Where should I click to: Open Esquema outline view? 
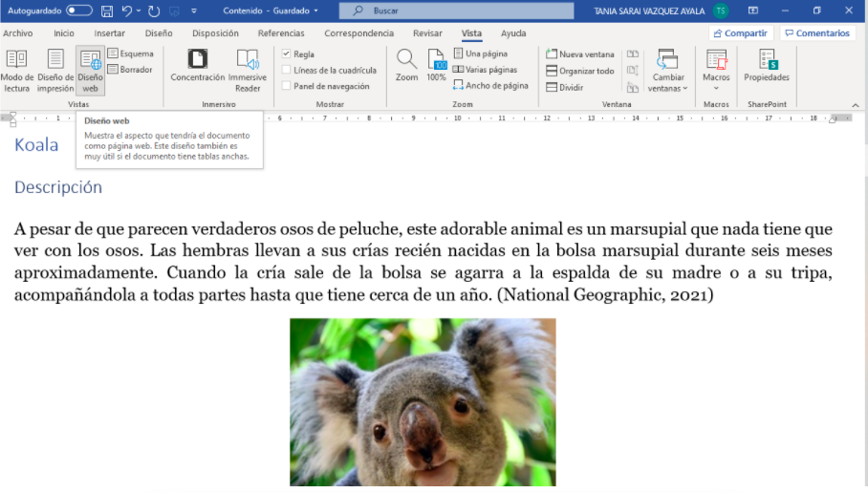click(x=131, y=54)
